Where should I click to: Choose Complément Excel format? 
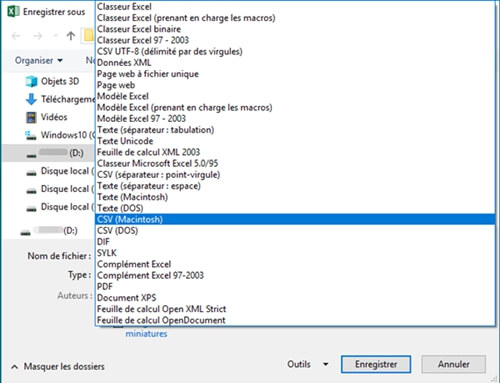[295, 264]
